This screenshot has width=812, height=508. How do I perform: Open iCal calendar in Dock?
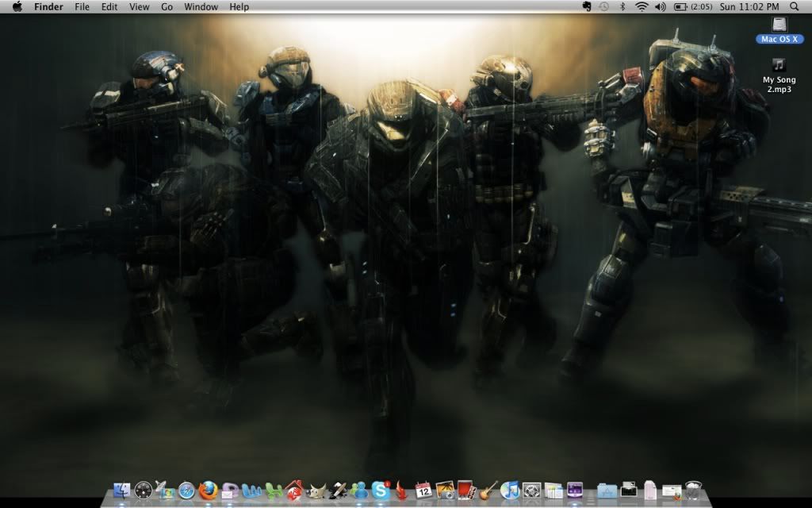click(423, 491)
